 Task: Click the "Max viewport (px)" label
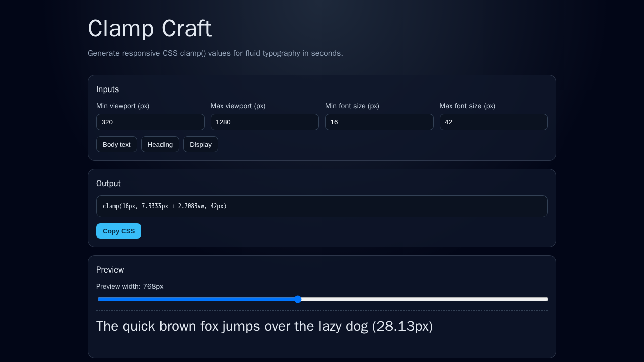238,106
